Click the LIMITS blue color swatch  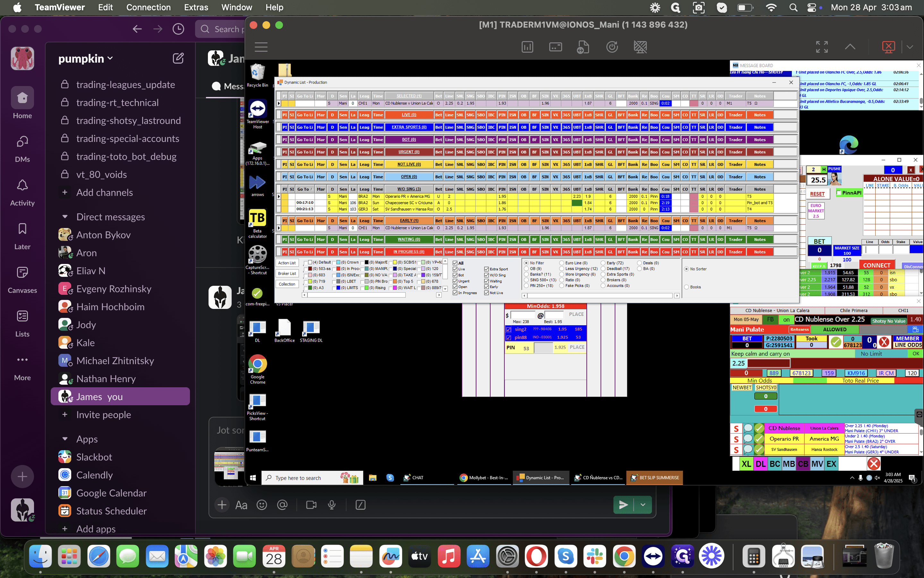tap(338, 288)
